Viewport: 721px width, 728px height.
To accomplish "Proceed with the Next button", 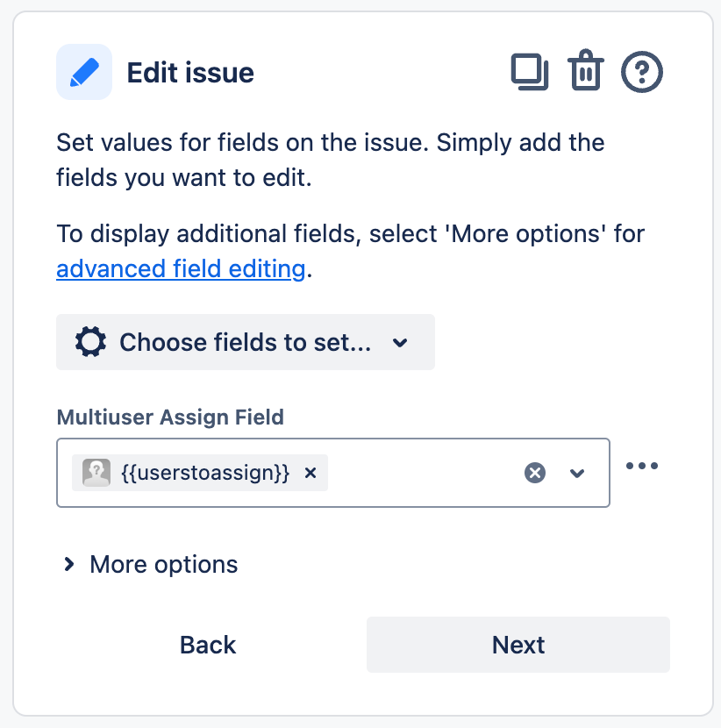I will tap(518, 645).
